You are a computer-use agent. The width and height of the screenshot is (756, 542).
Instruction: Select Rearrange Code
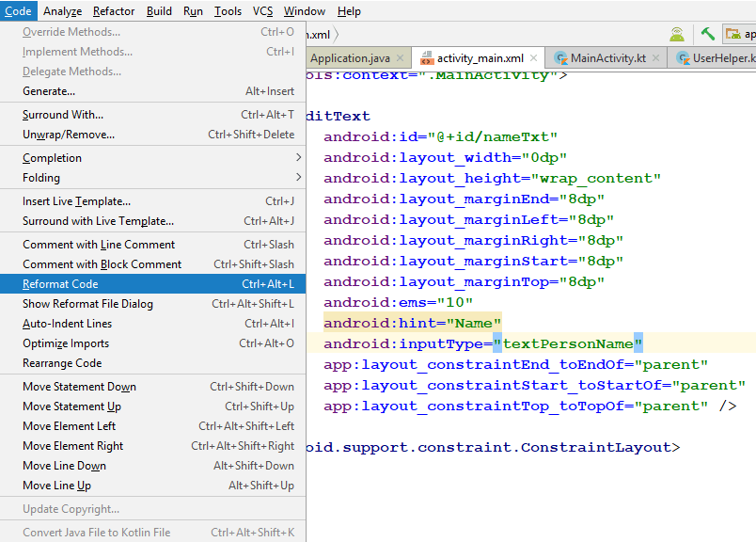153,363
